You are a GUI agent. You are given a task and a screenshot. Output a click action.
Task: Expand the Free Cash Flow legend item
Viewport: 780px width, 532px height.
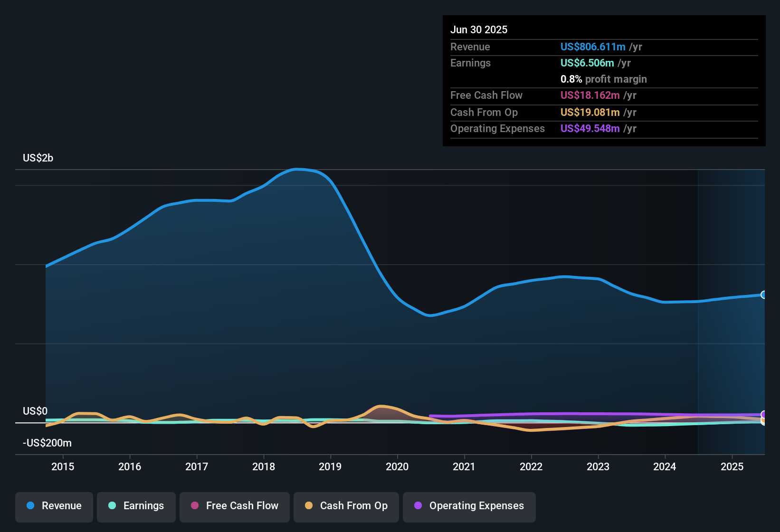pyautogui.click(x=234, y=506)
